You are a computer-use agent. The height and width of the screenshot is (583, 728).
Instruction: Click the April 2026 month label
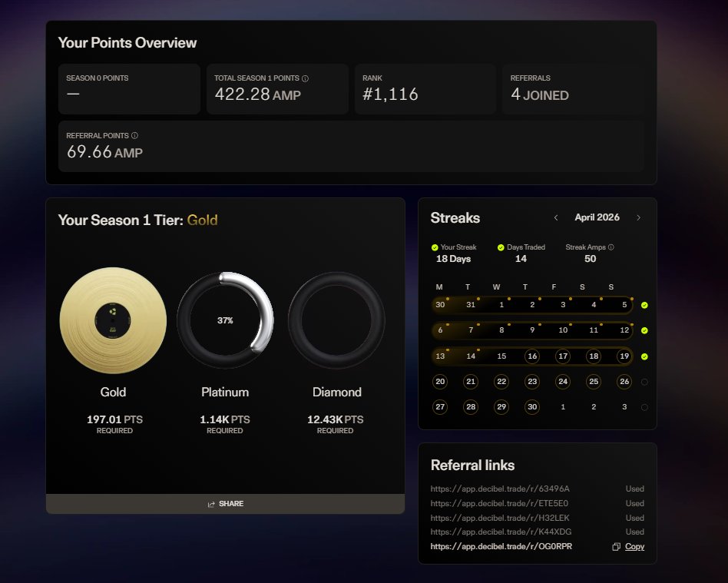(x=597, y=217)
